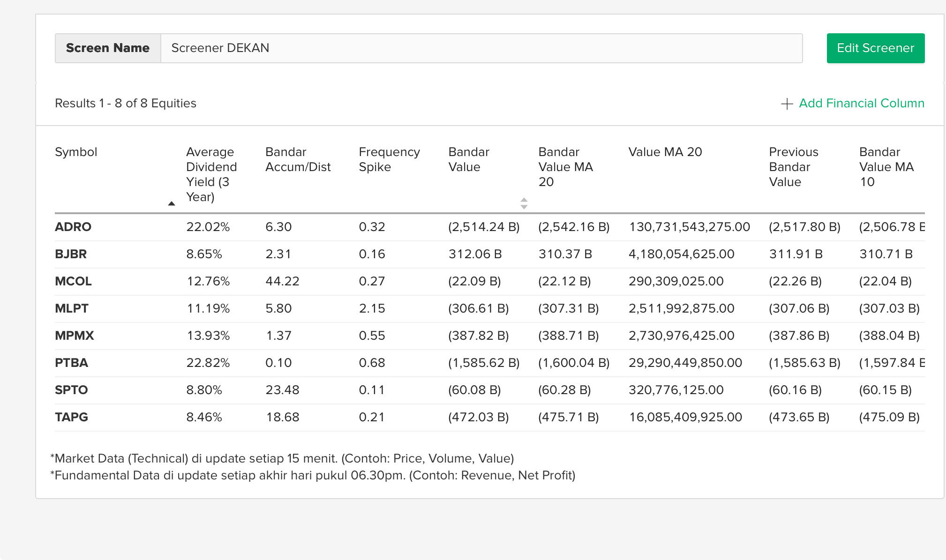Click the Previous Bandar Value header

pos(793,167)
